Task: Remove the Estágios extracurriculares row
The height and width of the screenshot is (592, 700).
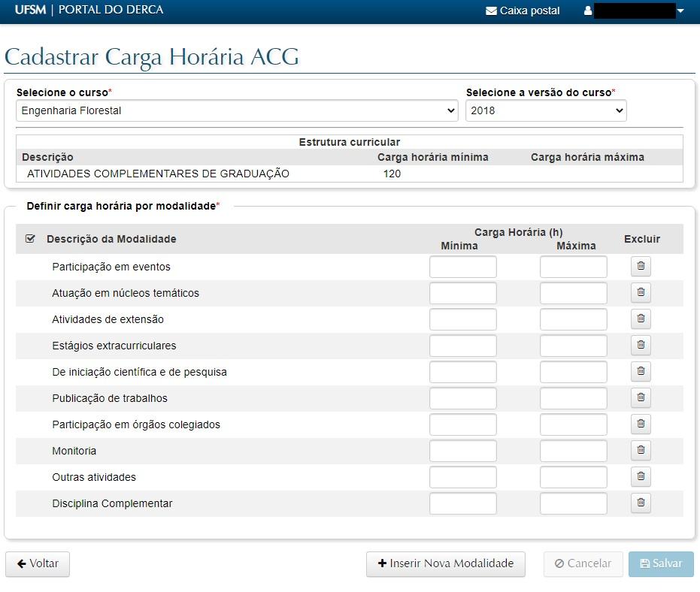Action: point(641,345)
